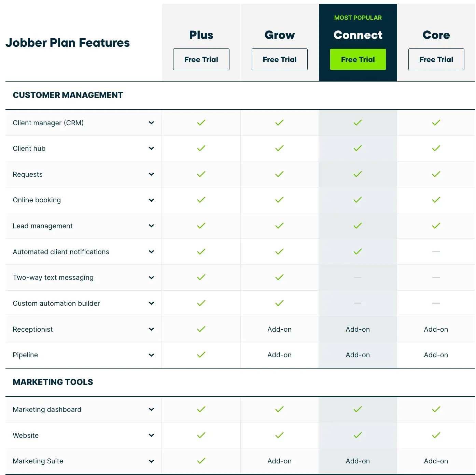Click the Connect plan heading

358,35
